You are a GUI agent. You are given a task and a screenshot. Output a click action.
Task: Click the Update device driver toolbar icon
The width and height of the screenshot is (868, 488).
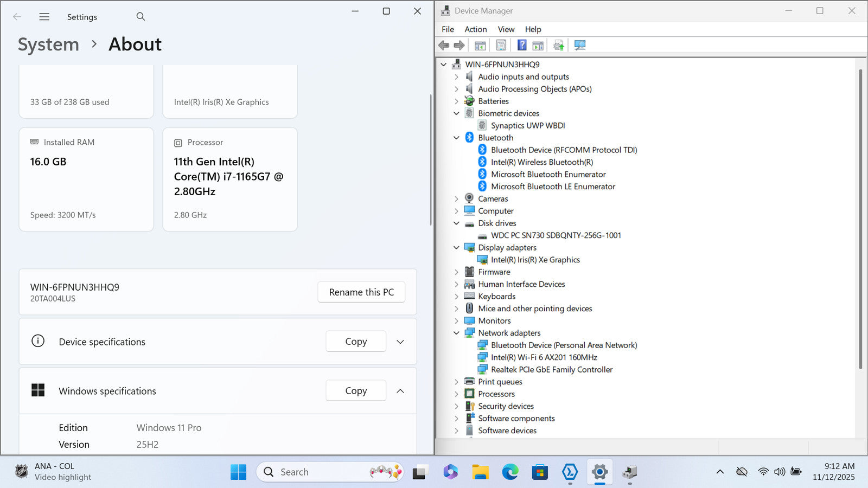[558, 45]
